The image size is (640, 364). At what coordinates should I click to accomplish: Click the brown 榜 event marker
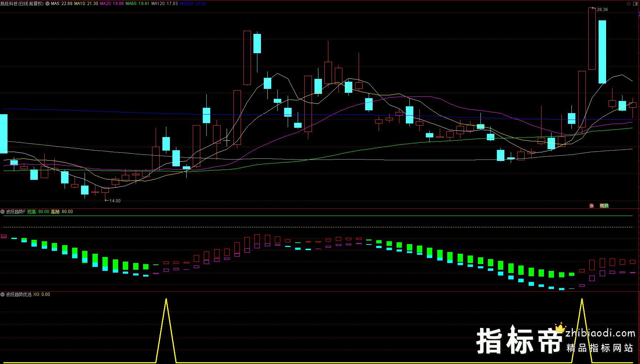[602, 206]
